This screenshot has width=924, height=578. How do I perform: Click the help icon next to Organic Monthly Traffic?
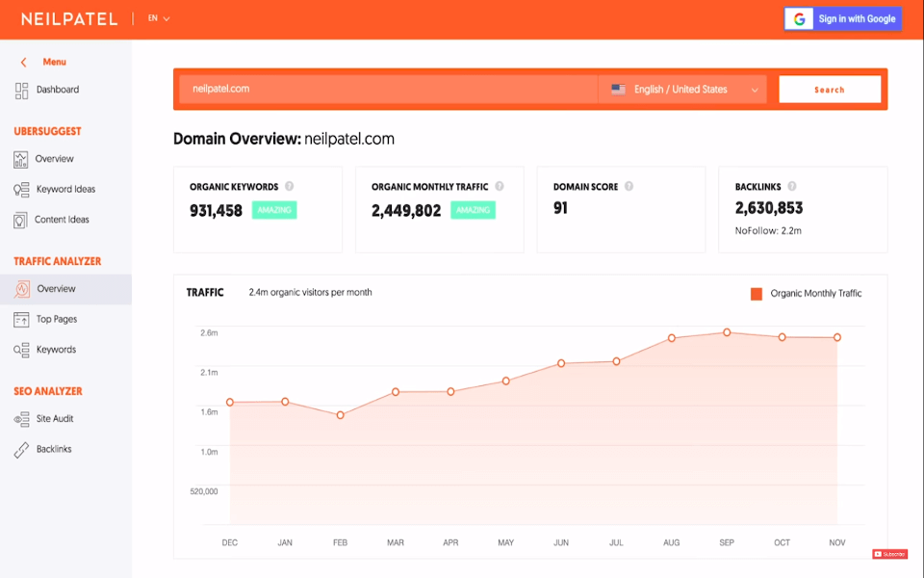click(500, 186)
